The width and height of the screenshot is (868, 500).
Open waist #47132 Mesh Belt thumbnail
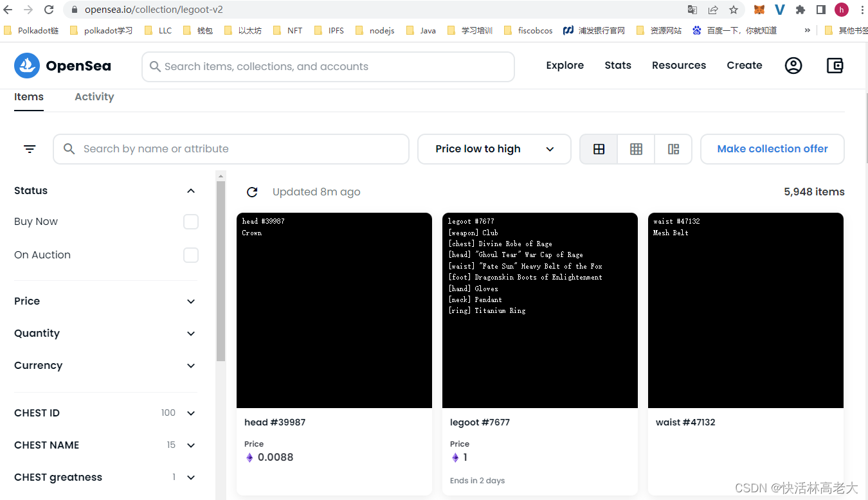coord(746,310)
